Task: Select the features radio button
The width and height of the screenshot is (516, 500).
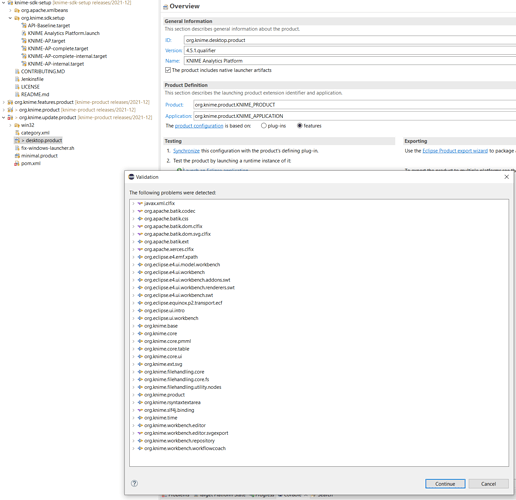Action: [x=300, y=126]
